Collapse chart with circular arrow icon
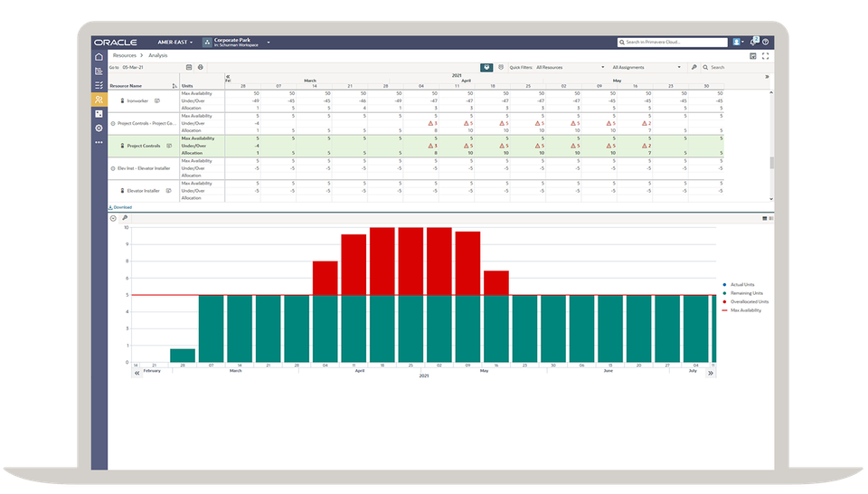 coord(113,218)
